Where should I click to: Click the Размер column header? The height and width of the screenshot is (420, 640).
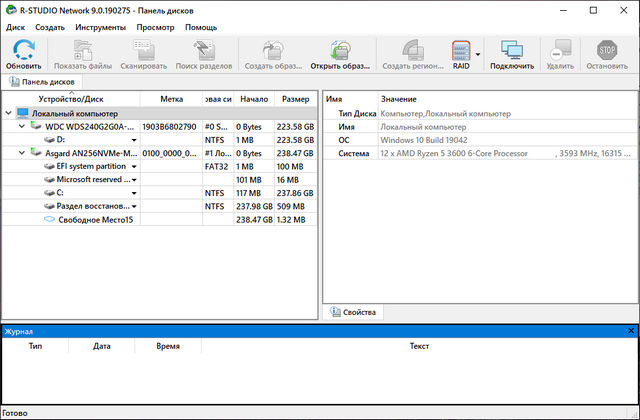click(295, 99)
